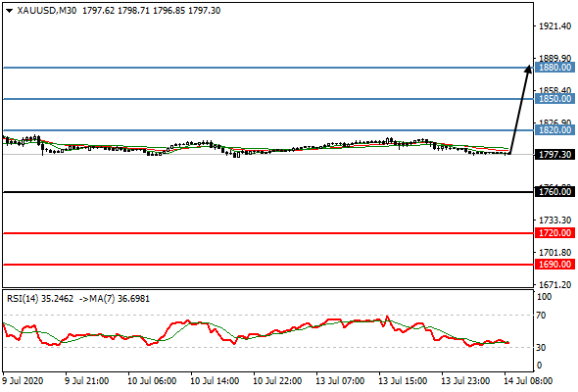Select the black 1760.00 level label
This screenshot has width=578, height=392.
[x=554, y=192]
